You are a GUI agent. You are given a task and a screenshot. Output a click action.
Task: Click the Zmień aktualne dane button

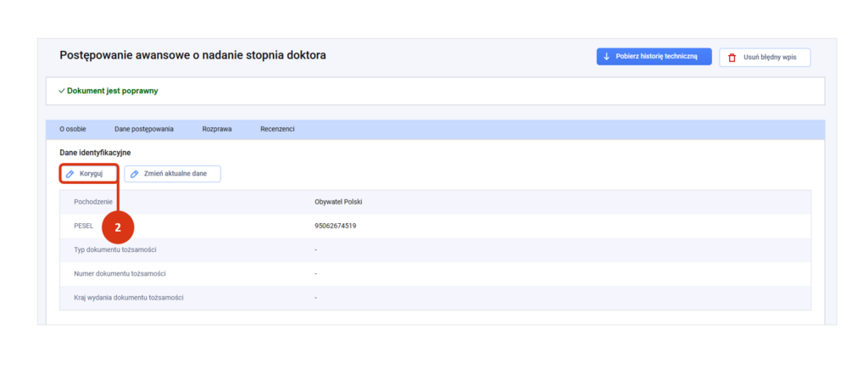coord(173,174)
